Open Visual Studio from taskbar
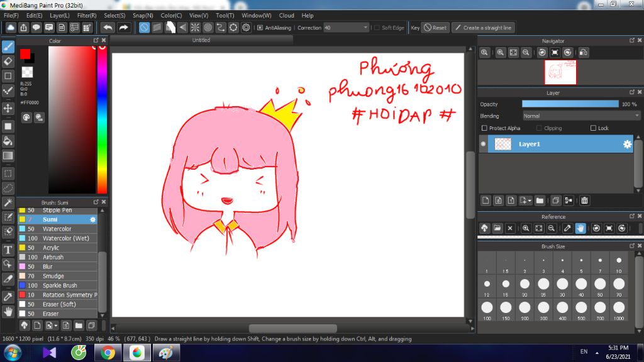The width and height of the screenshot is (644, 362). tap(49, 353)
